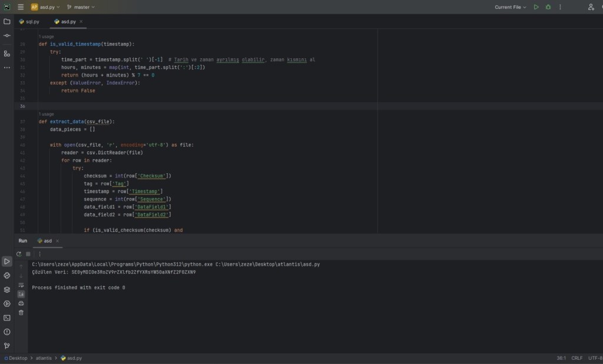Open the Python Console tool window
This screenshot has height=364, width=603.
(x=7, y=275)
